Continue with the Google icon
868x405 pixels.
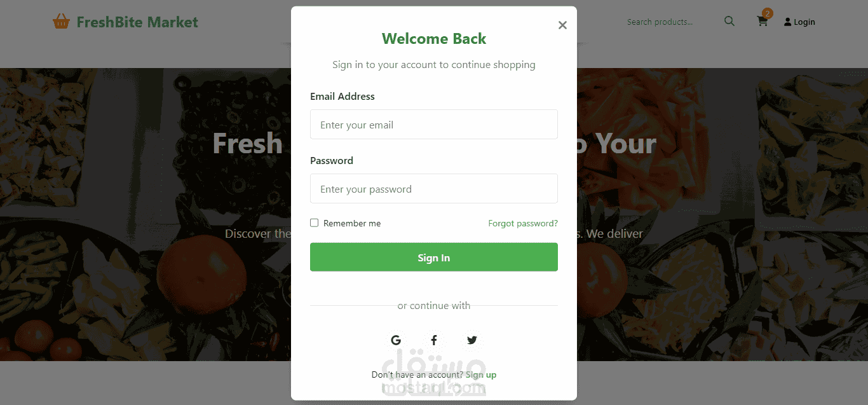[x=396, y=340]
